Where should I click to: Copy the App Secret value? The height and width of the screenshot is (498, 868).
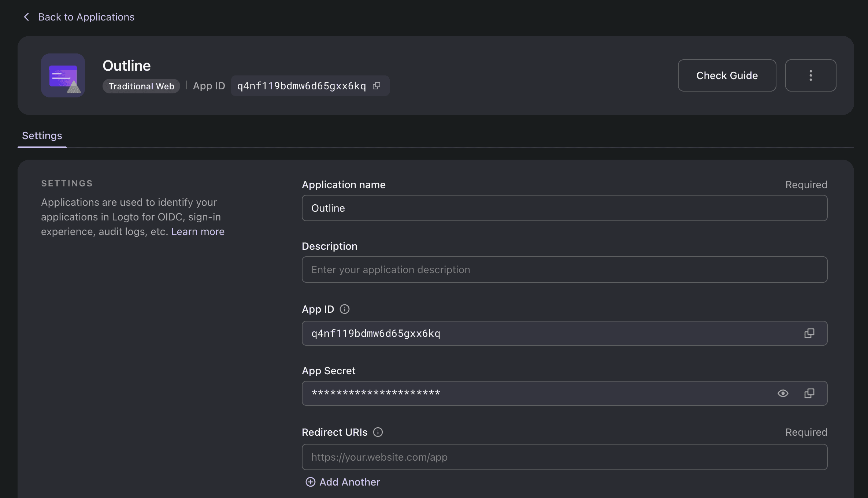[x=809, y=393]
